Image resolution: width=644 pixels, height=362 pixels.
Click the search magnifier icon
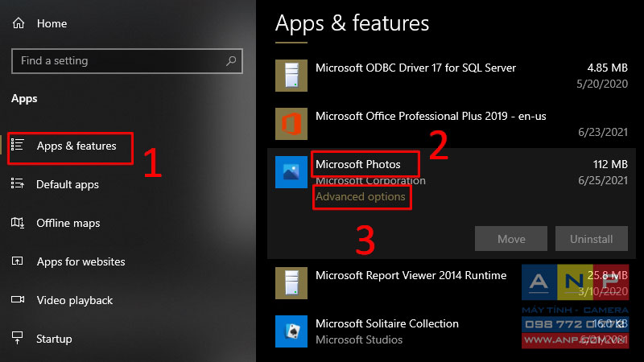point(231,61)
